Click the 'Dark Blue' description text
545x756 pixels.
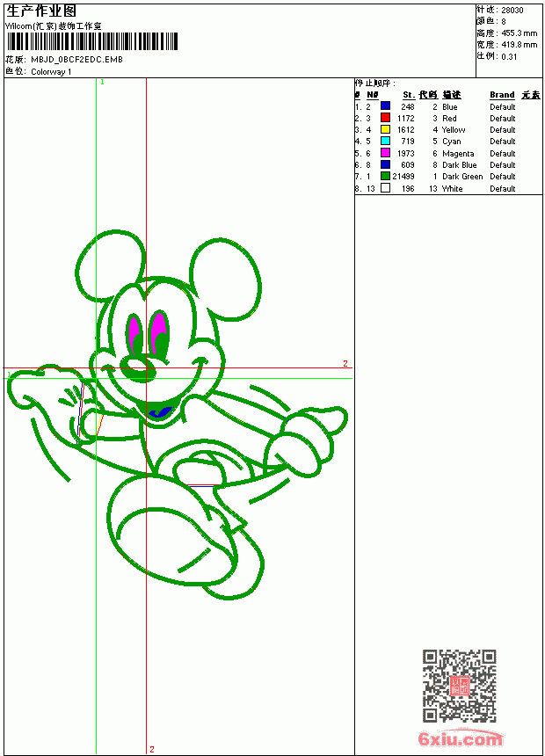pos(459,165)
